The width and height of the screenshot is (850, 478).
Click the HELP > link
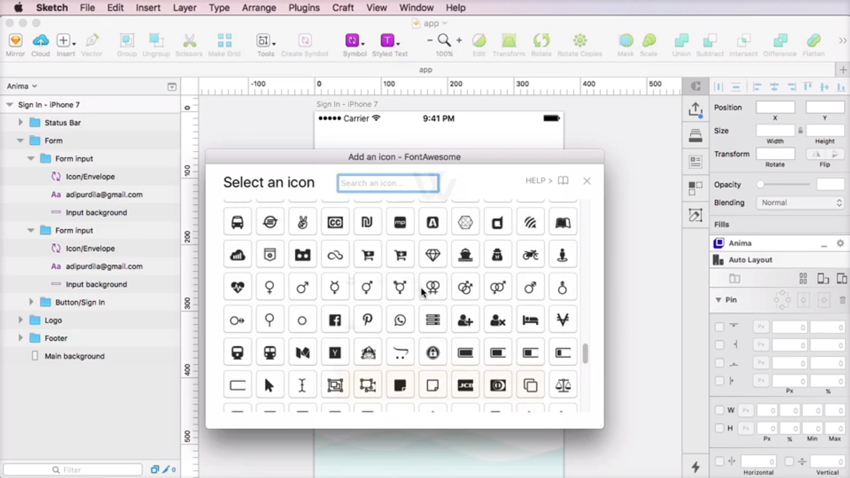click(x=538, y=180)
